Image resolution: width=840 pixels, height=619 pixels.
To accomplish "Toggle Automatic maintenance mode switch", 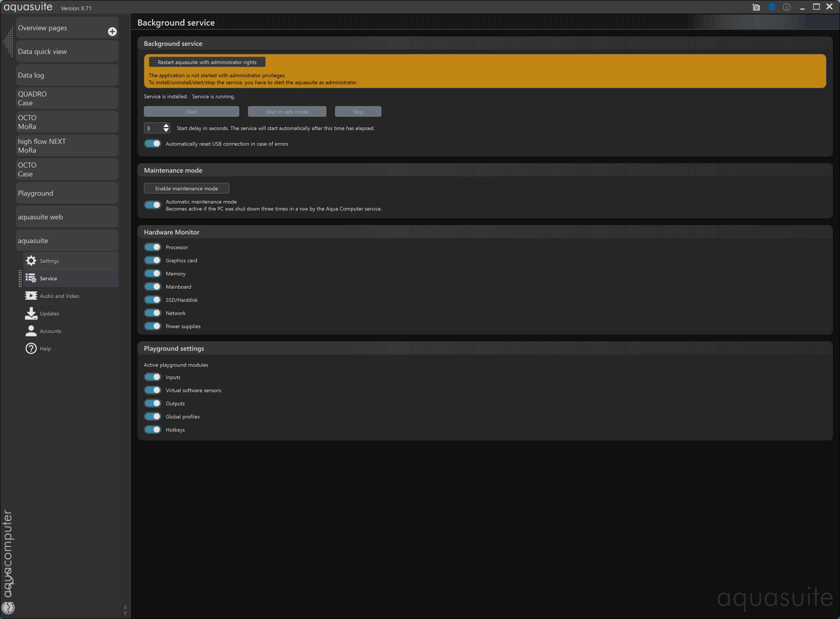I will (153, 205).
